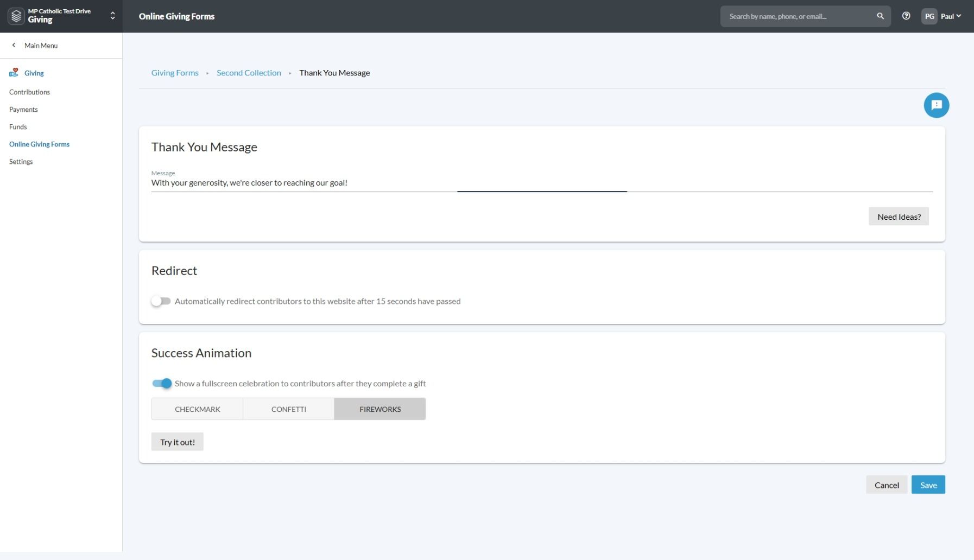The image size is (974, 560).
Task: Select the Checkmark animation option
Action: coord(197,409)
